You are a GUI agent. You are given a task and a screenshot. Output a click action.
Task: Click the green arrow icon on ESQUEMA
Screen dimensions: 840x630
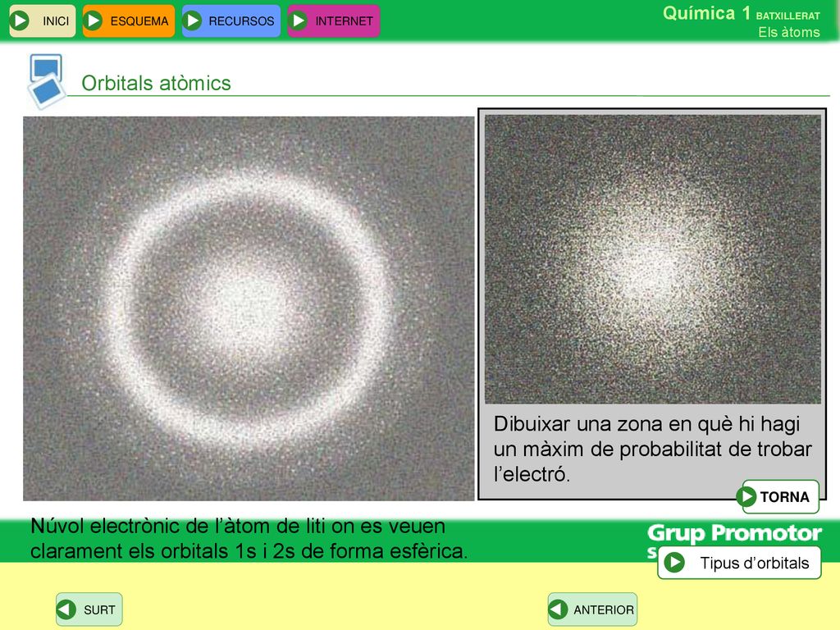94,21
